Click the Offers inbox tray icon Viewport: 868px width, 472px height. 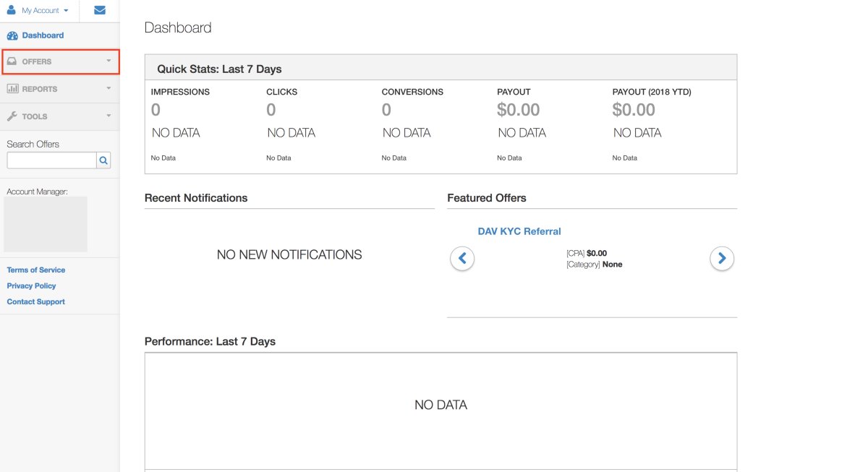pyautogui.click(x=12, y=61)
